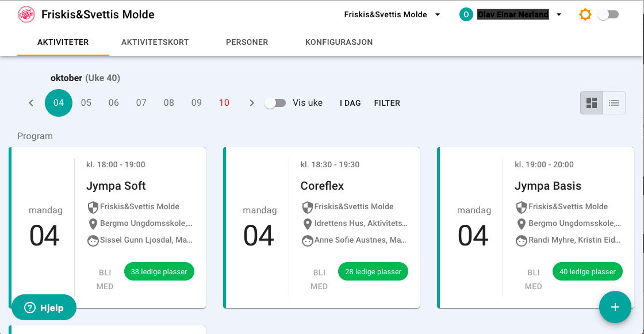Image resolution: width=644 pixels, height=334 pixels.
Task: Click 38 ledige plasser on Jympa Soft
Action: (x=159, y=271)
